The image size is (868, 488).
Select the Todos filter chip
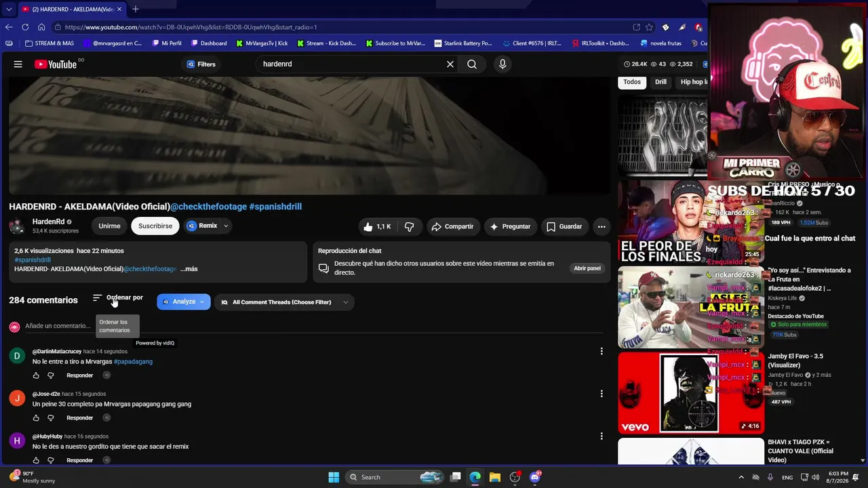632,82
